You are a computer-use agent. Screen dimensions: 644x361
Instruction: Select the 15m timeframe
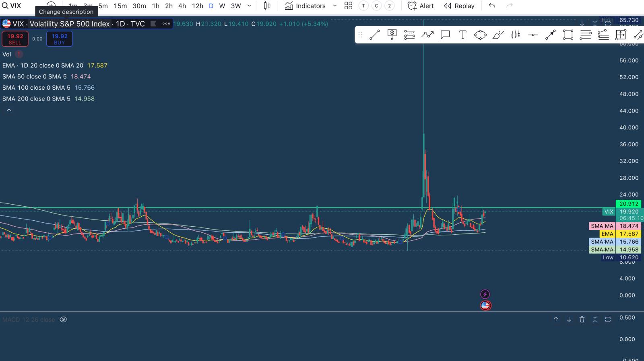pos(120,6)
